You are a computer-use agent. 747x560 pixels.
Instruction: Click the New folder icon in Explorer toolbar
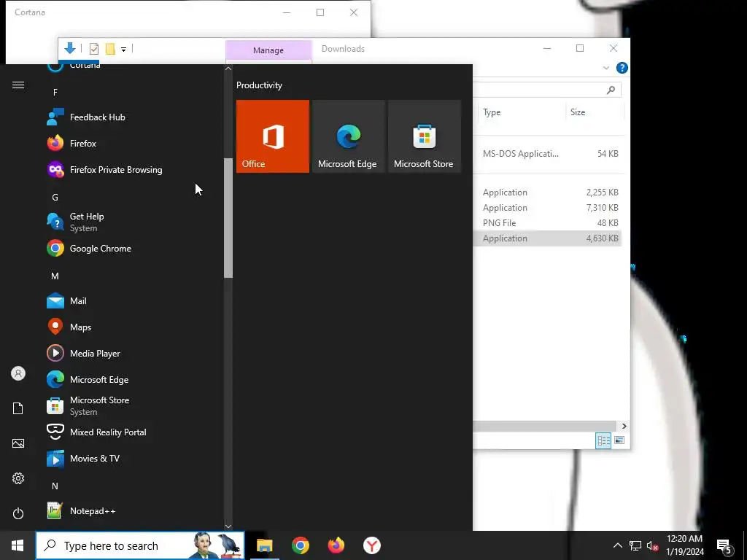(x=110, y=49)
